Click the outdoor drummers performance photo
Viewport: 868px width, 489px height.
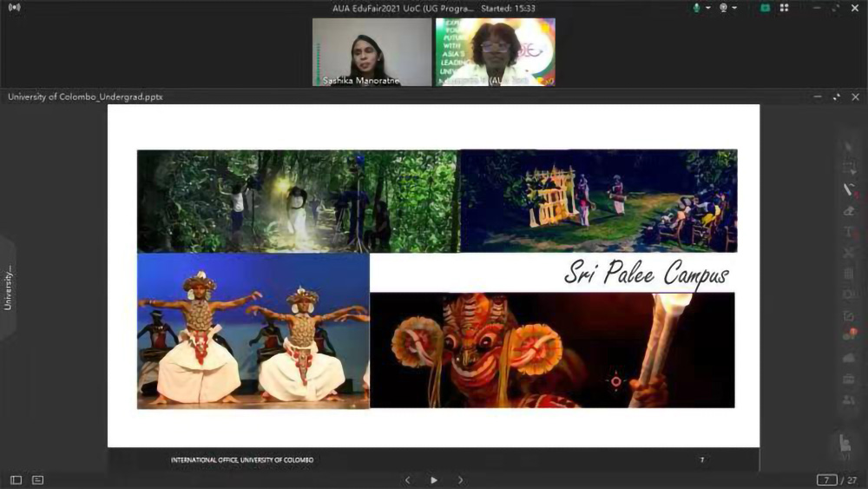coord(599,201)
